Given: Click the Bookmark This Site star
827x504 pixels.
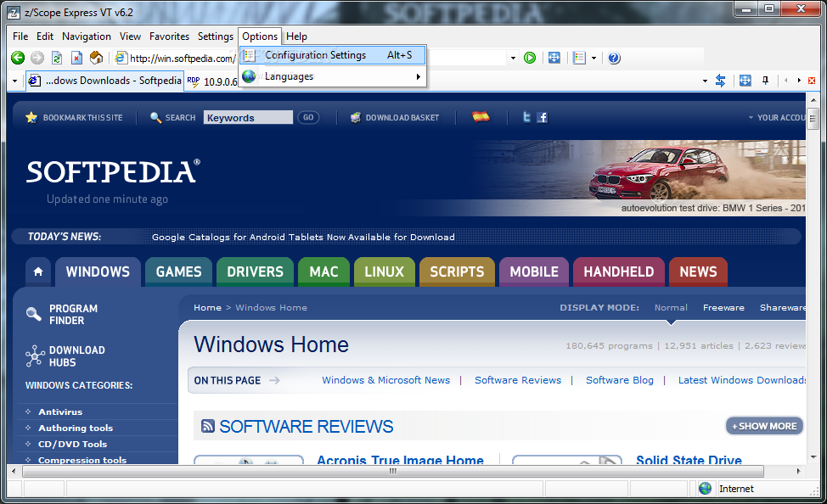Looking at the screenshot, I should coord(31,117).
